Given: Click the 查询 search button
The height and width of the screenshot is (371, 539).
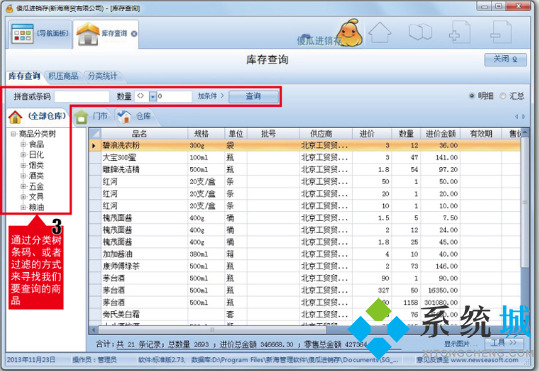Looking at the screenshot, I should point(253,96).
